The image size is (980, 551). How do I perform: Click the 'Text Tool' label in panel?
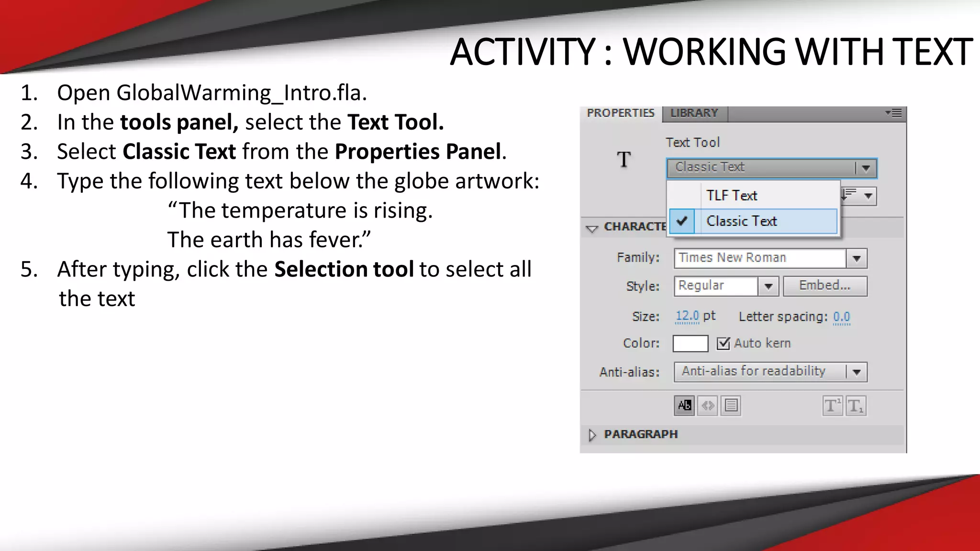692,143
